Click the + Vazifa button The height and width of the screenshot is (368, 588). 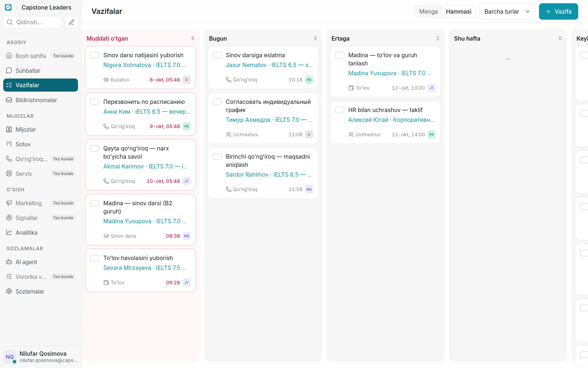tap(559, 11)
